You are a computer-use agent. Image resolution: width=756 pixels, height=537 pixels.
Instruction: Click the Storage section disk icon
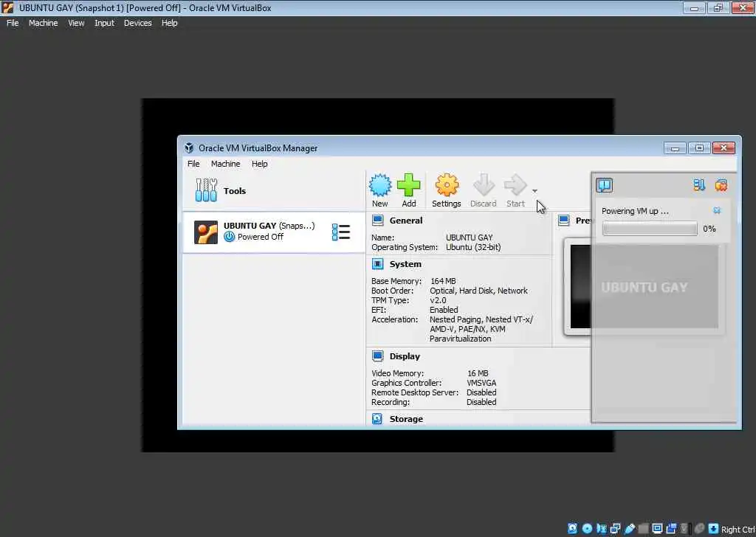coord(377,418)
